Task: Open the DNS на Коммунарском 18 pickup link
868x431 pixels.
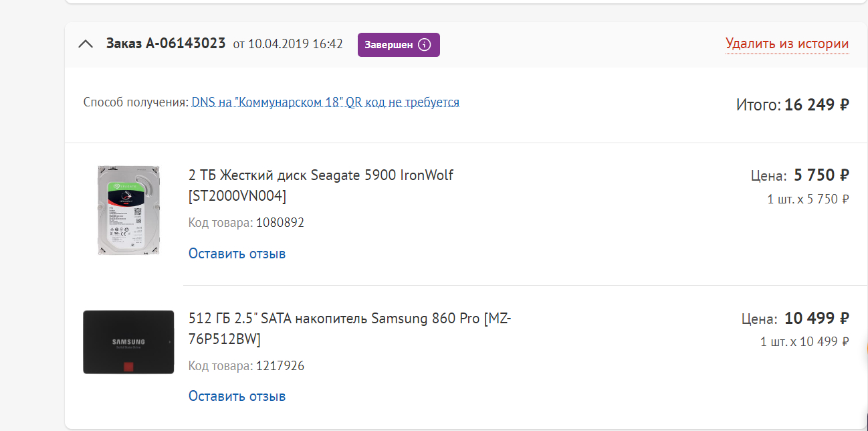Action: [325, 102]
